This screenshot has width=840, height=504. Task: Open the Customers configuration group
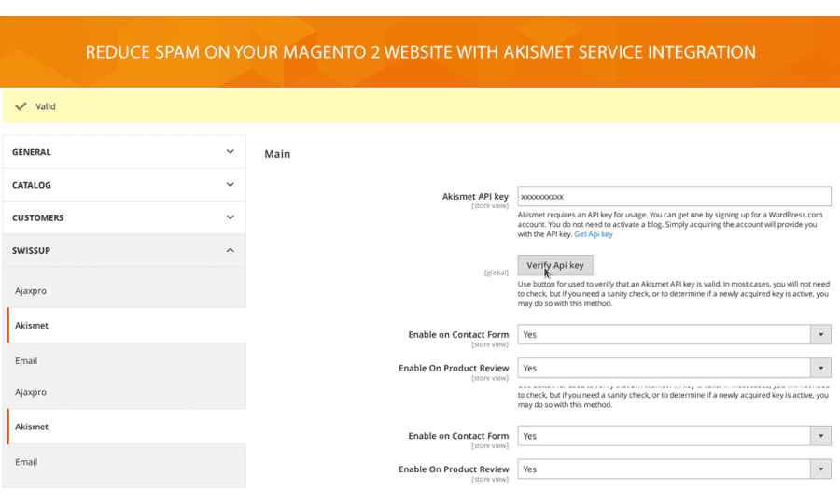point(38,217)
